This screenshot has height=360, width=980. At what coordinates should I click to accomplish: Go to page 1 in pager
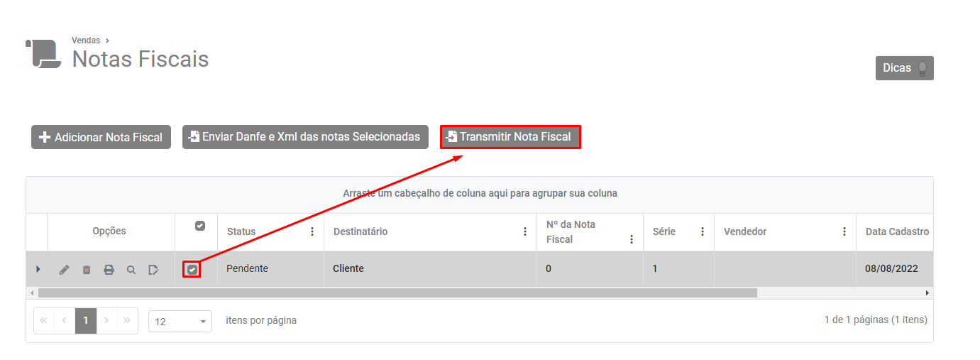pos(86,320)
